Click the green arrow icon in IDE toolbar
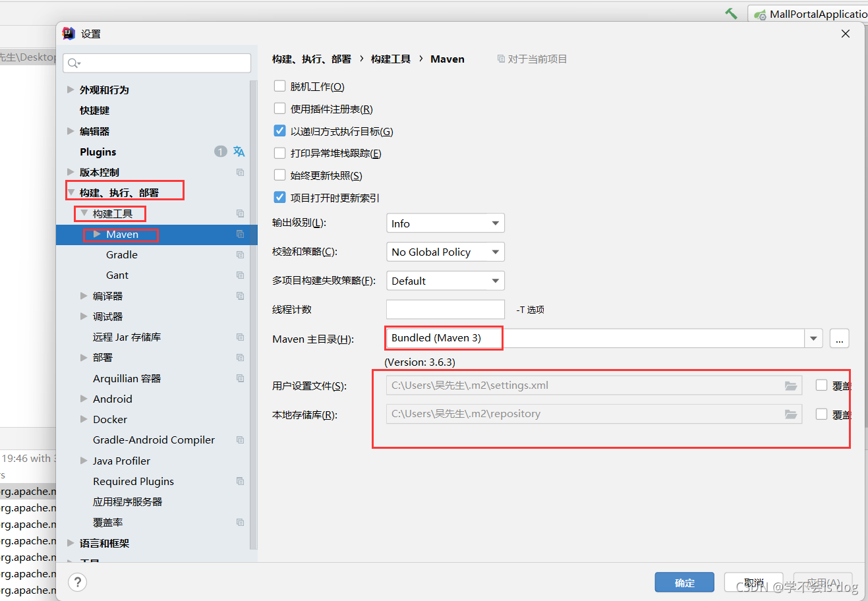 click(x=732, y=12)
